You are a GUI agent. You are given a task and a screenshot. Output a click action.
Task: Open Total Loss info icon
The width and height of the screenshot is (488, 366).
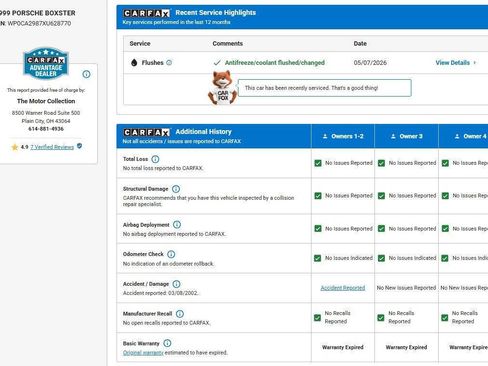point(155,159)
